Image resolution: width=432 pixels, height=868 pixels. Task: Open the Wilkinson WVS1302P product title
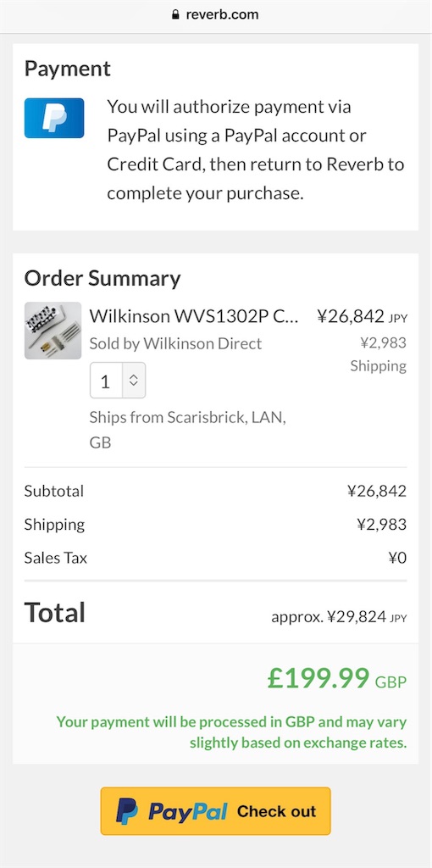(194, 316)
